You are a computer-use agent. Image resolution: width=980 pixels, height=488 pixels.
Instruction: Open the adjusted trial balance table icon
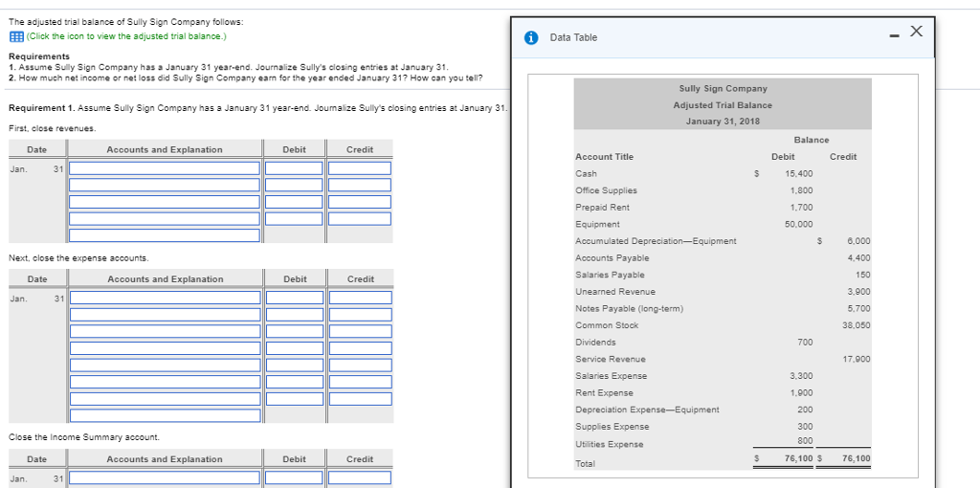click(16, 36)
